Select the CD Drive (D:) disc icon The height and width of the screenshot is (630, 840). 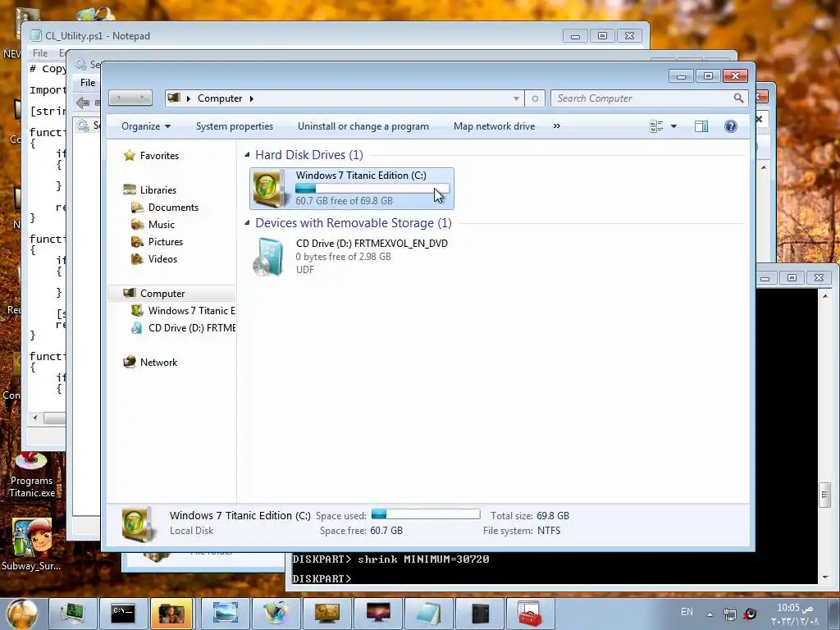click(268, 257)
